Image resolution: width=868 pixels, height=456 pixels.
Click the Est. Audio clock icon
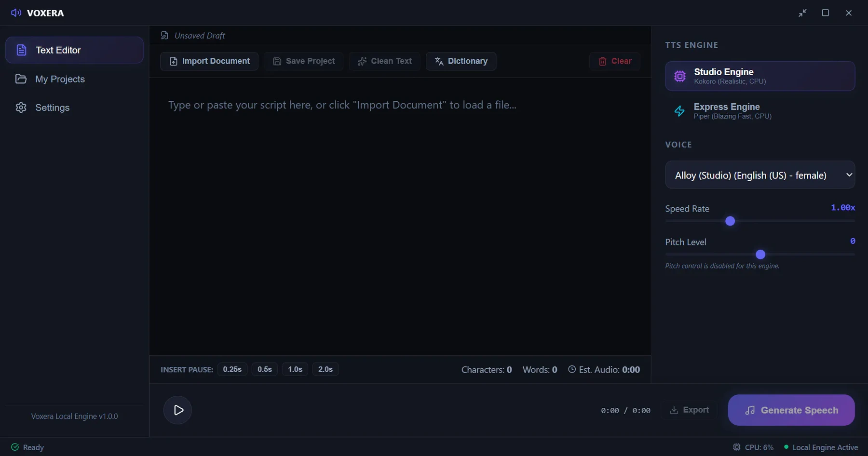[572, 369]
